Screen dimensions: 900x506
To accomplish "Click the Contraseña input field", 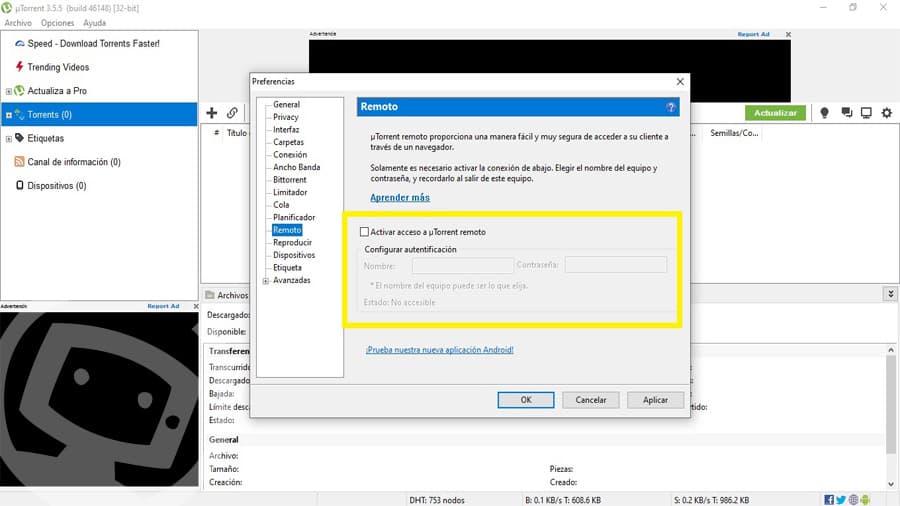I will pyautogui.click(x=616, y=264).
